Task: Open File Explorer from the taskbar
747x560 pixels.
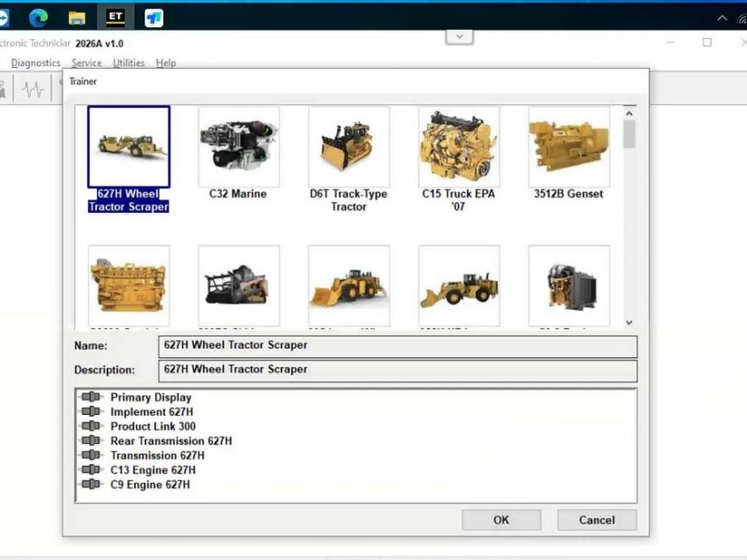Action: [76, 18]
